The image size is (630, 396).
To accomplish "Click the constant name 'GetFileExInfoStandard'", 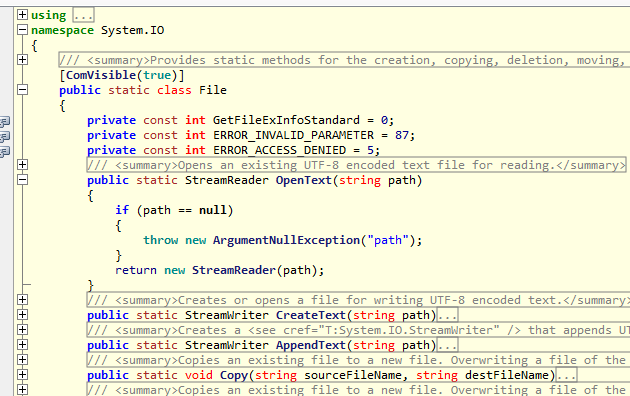I will point(286,120).
